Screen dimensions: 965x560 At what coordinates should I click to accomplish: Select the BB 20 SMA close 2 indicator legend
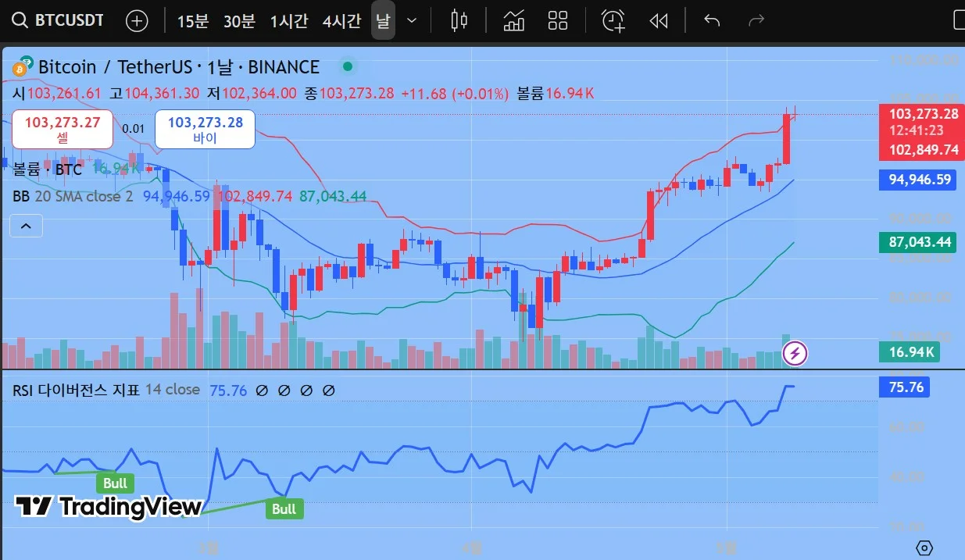coord(72,196)
